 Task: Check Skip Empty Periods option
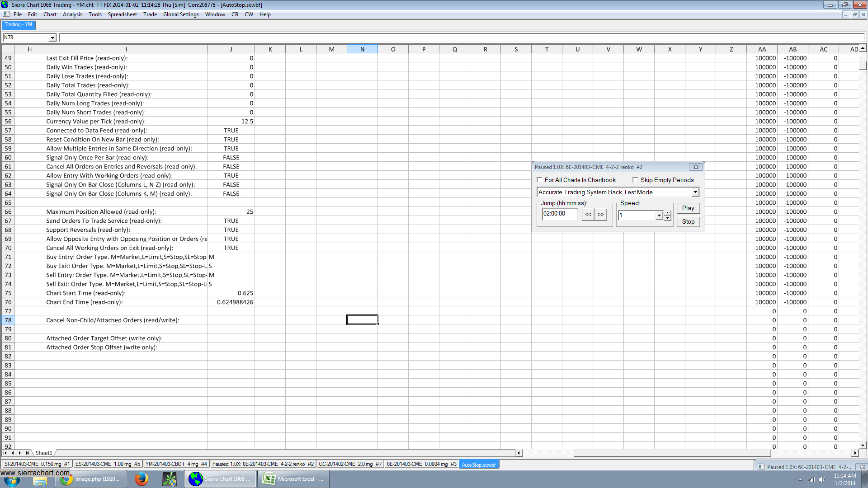635,180
